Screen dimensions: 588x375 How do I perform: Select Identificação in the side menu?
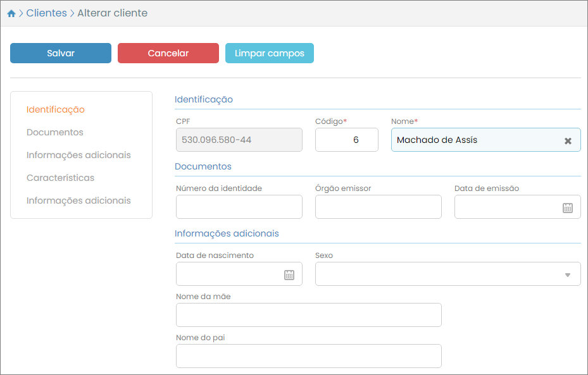56,109
